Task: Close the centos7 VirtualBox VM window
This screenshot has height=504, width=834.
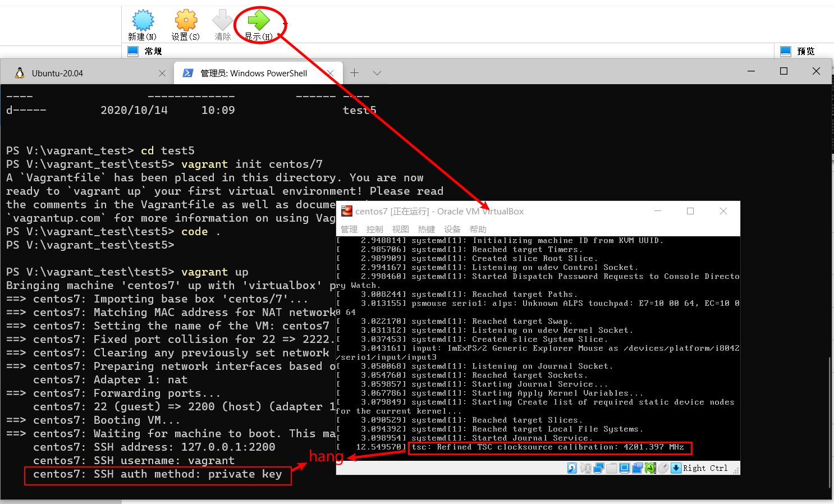Action: click(723, 211)
